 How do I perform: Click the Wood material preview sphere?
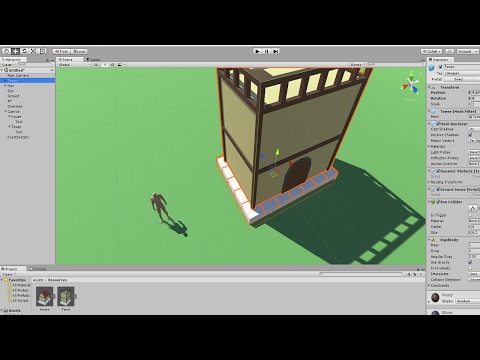[x=435, y=297]
